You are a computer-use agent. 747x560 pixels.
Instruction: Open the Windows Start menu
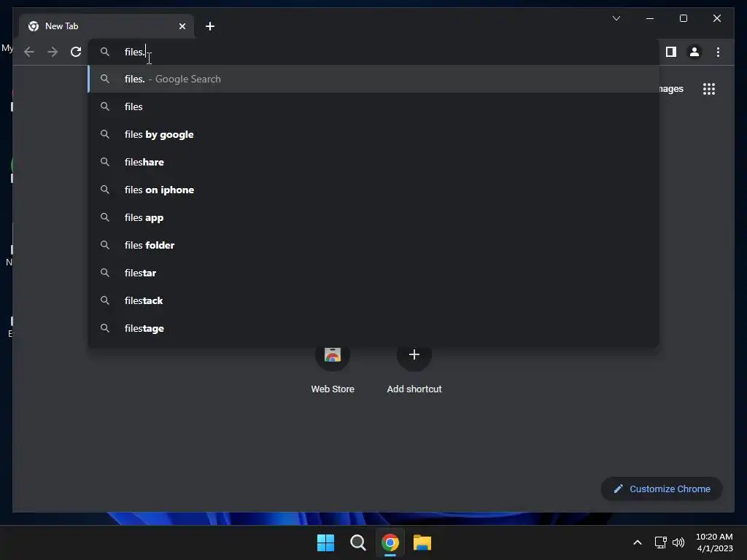tap(326, 542)
